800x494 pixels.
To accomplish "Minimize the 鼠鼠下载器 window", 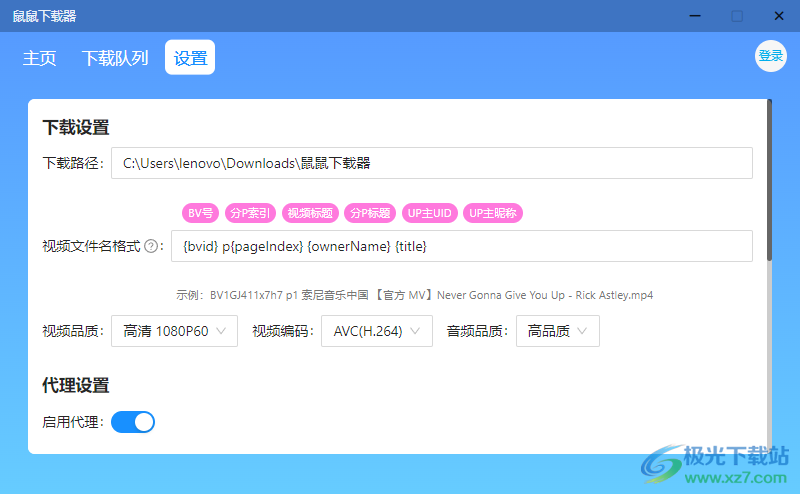I will [695, 16].
